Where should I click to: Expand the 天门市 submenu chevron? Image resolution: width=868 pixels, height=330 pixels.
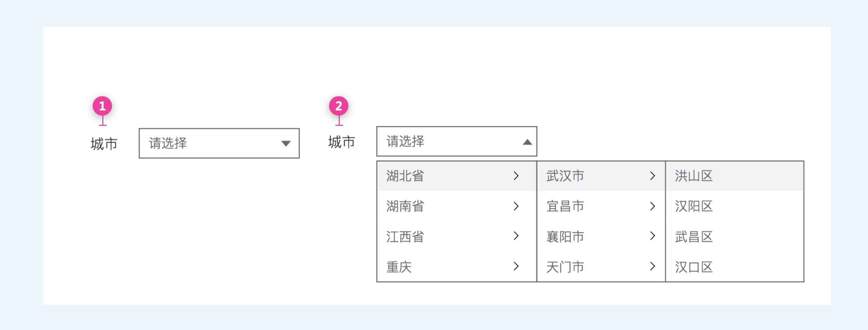tap(652, 266)
